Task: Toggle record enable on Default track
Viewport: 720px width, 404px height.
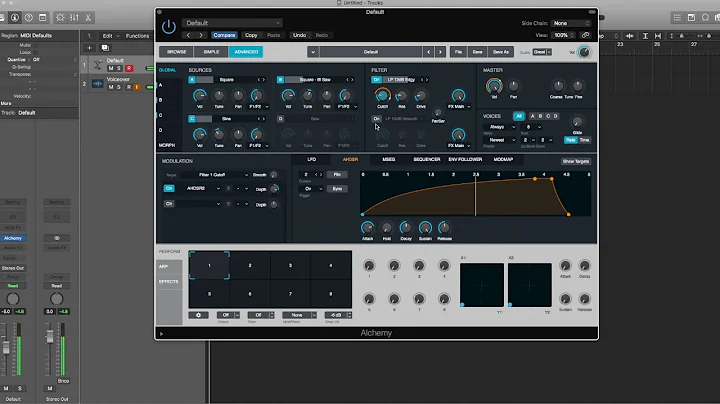Action: [129, 68]
